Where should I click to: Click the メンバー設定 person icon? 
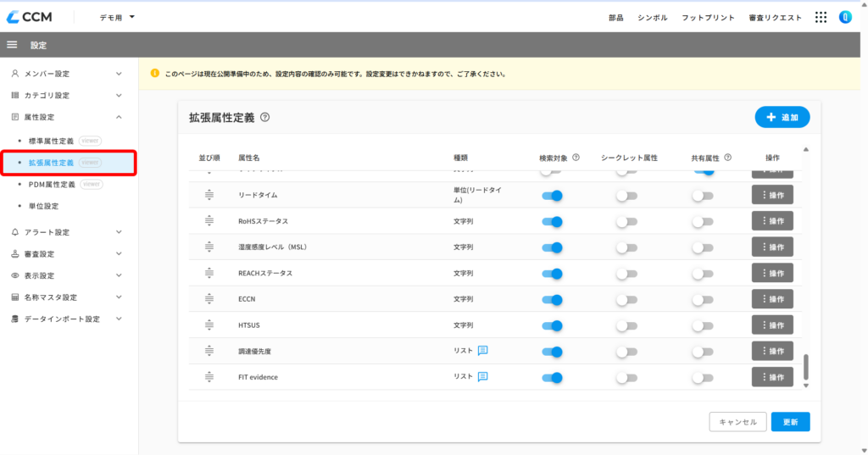(15, 74)
